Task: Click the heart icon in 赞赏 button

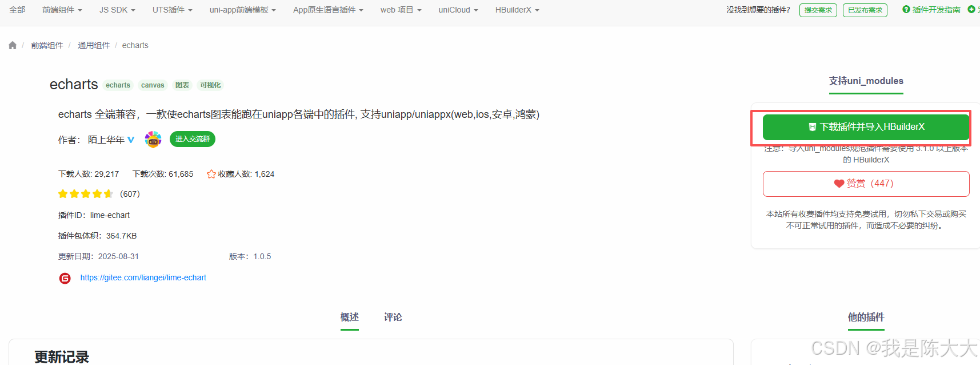Action: tap(839, 184)
